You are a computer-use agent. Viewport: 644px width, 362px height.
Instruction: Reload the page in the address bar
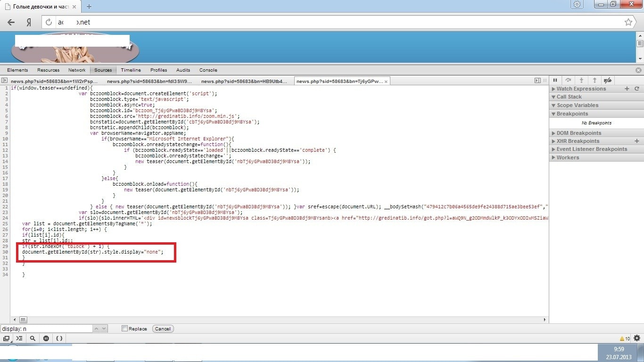[x=49, y=22]
